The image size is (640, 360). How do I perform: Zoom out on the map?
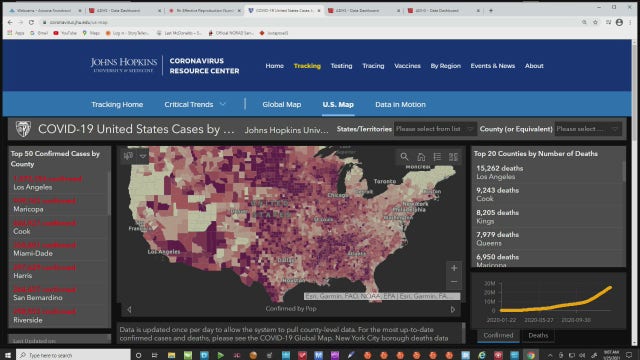pyautogui.click(x=454, y=282)
